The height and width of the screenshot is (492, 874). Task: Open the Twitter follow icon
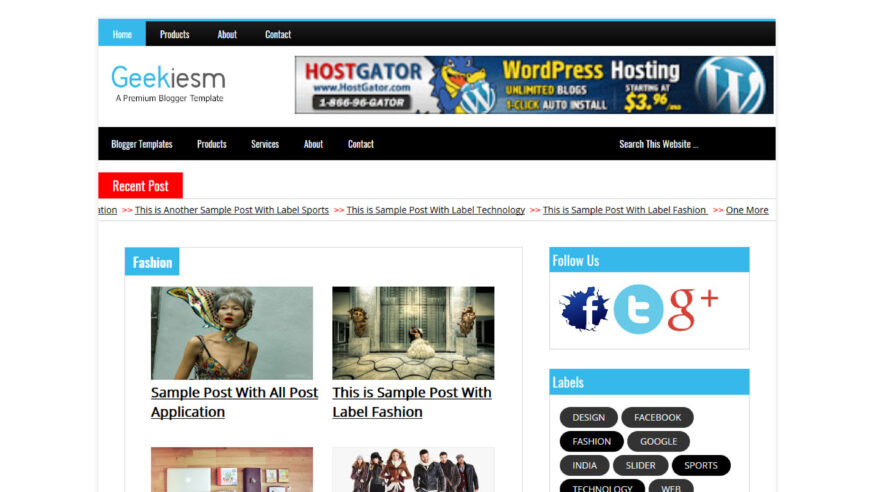pos(638,309)
